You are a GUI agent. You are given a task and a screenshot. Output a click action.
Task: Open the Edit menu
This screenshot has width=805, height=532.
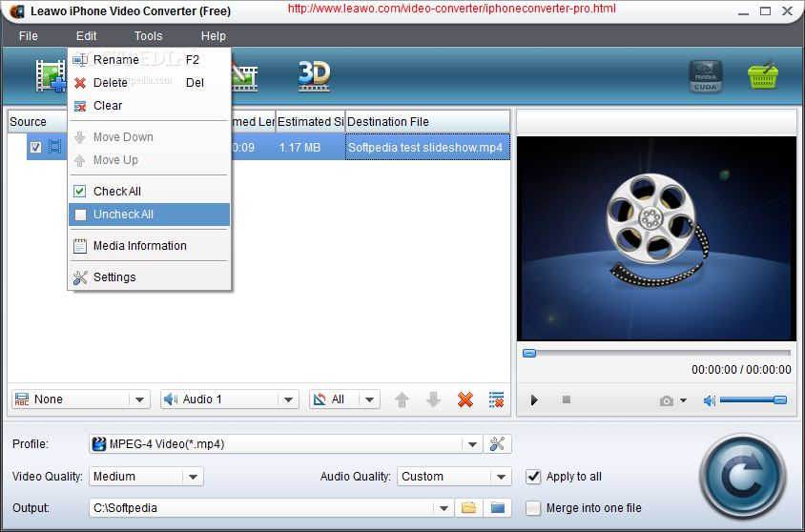pos(86,36)
